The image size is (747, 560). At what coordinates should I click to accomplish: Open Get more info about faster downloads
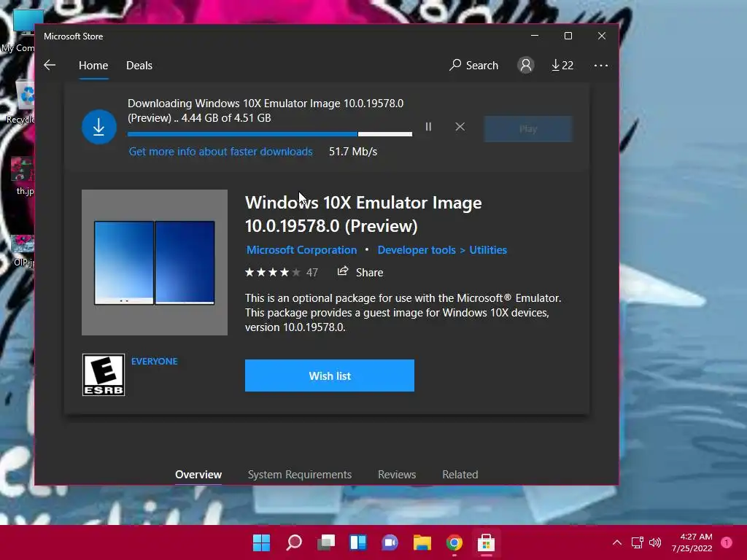click(220, 152)
